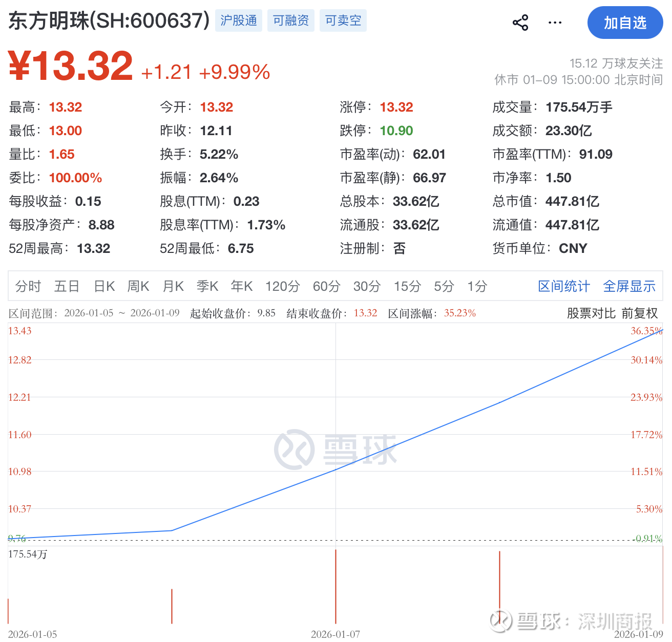Click the 注册制 value 否
The height and width of the screenshot is (642, 672).
point(400,248)
